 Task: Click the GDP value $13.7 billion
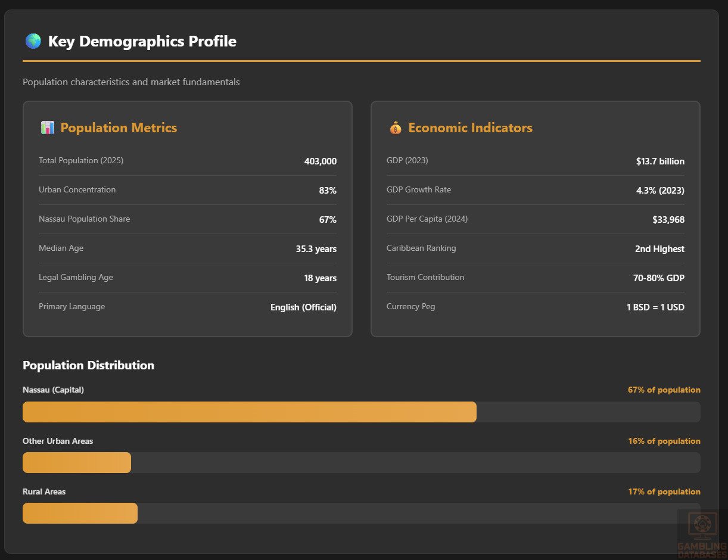(x=660, y=161)
